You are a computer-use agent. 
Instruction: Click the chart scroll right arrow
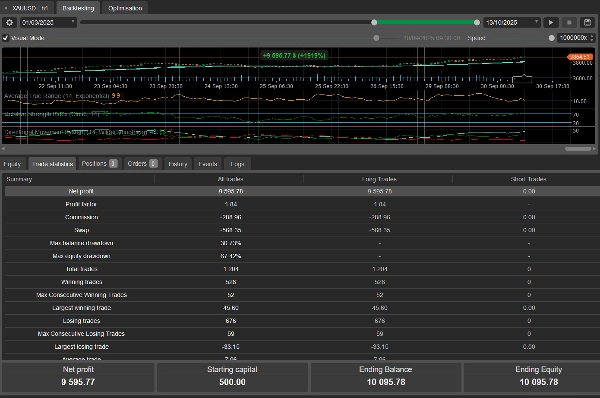[594, 149]
